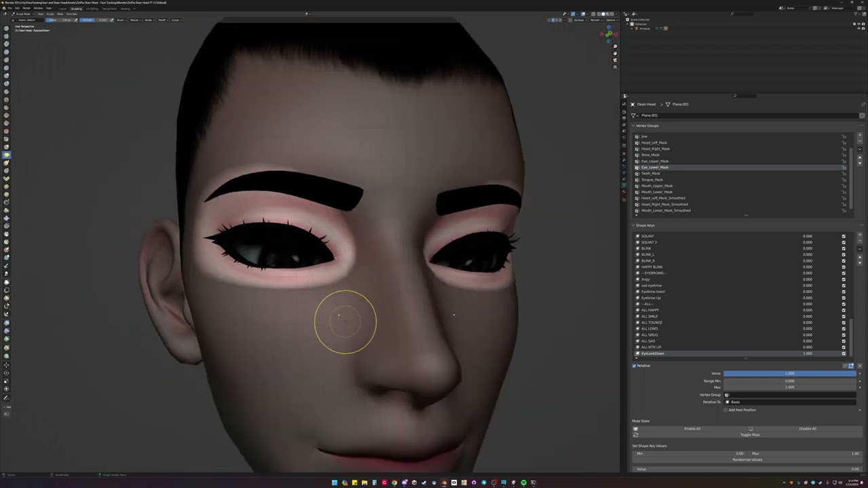Mute the ALL SMILE shape key checkbox

tap(844, 317)
